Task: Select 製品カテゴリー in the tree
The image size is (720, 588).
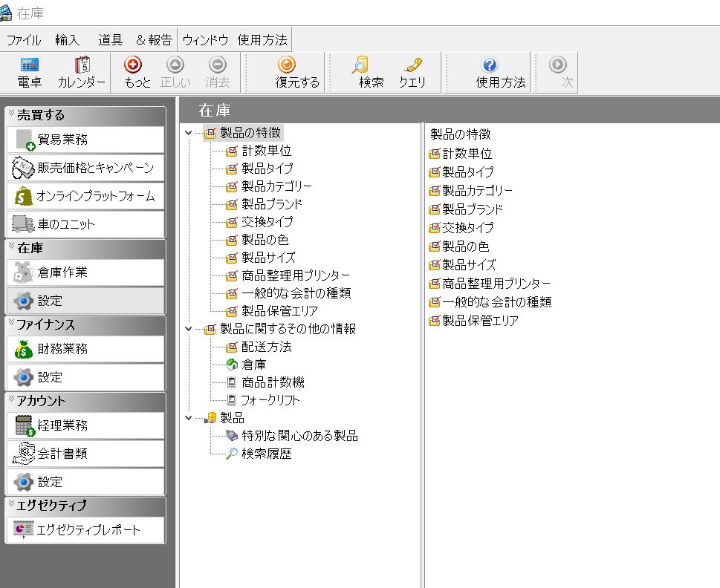Action: coord(276,186)
